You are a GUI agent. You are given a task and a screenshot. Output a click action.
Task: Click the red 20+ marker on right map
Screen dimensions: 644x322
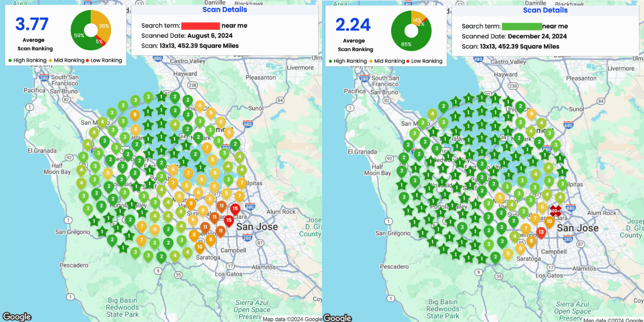(x=556, y=211)
